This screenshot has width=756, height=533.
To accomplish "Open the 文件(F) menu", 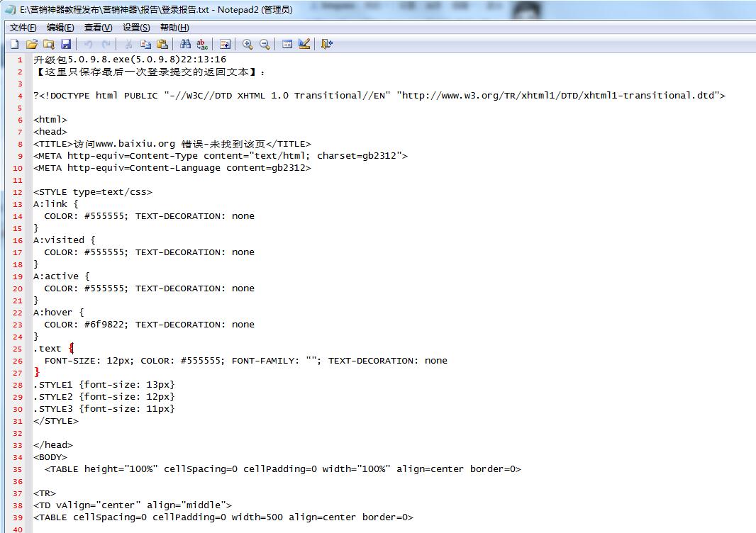I will tap(23, 28).
